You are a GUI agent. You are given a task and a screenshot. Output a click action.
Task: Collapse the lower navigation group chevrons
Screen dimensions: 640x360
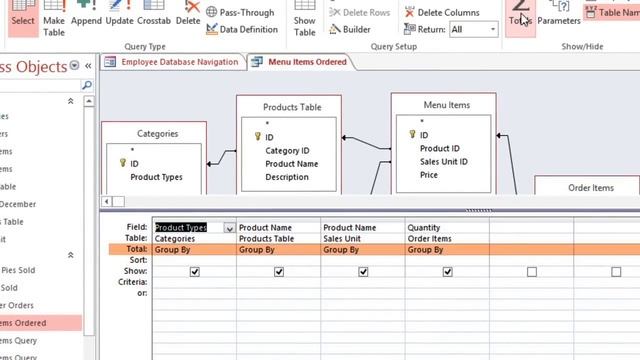point(71,255)
